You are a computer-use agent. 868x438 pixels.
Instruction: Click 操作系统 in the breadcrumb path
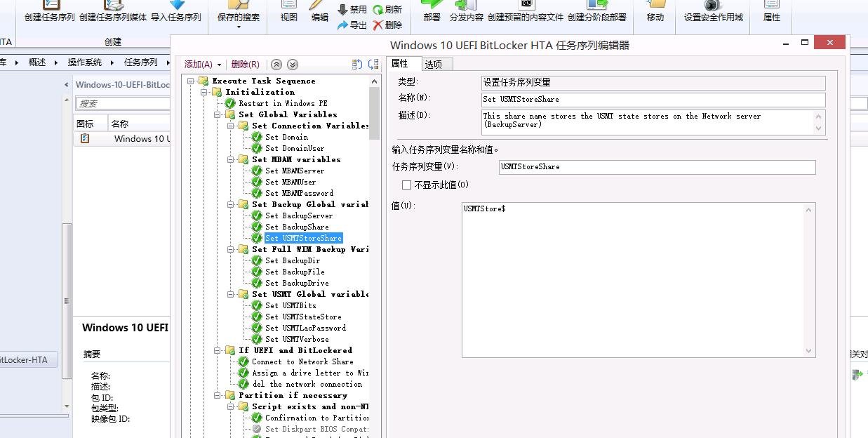(85, 62)
